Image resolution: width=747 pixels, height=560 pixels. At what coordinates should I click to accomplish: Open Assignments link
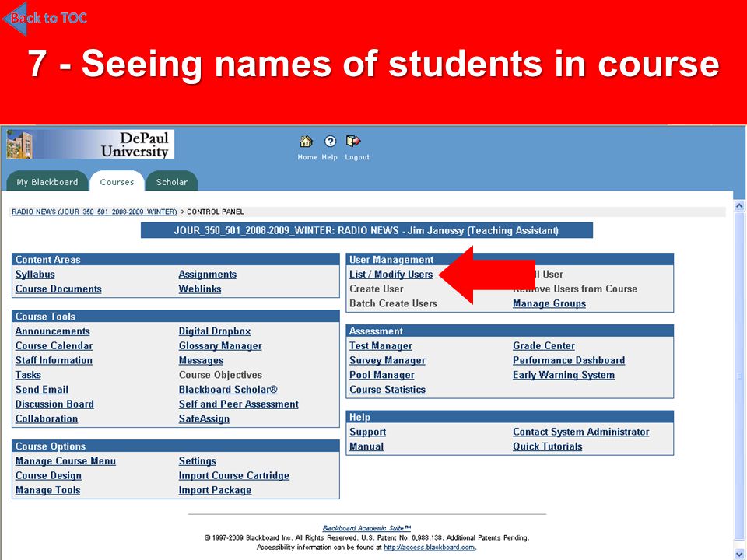tap(207, 275)
